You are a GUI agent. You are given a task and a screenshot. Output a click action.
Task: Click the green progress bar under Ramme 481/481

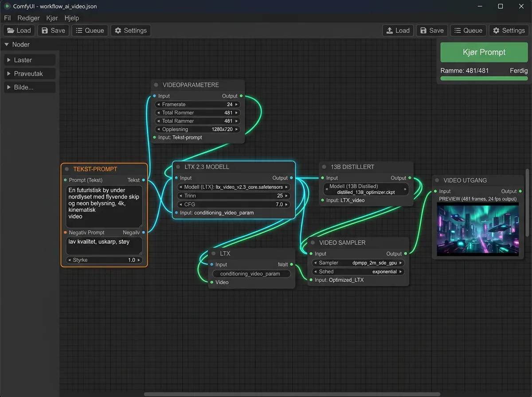(x=484, y=78)
